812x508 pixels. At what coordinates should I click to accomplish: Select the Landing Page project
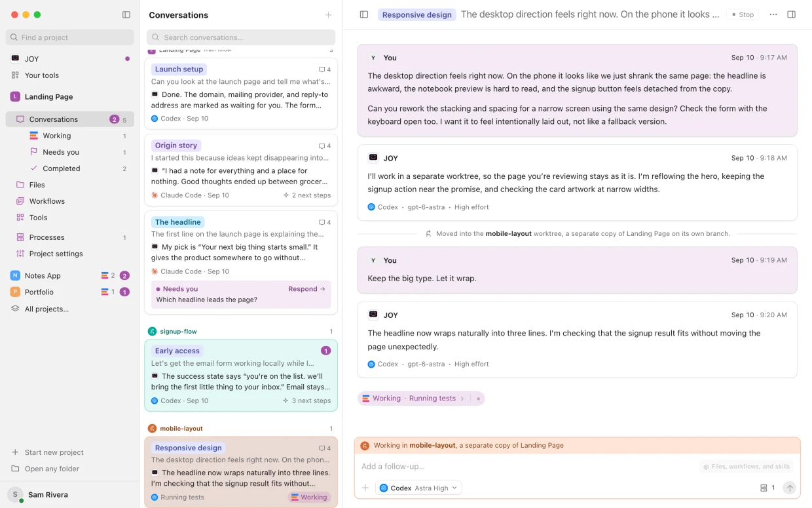tap(69, 96)
